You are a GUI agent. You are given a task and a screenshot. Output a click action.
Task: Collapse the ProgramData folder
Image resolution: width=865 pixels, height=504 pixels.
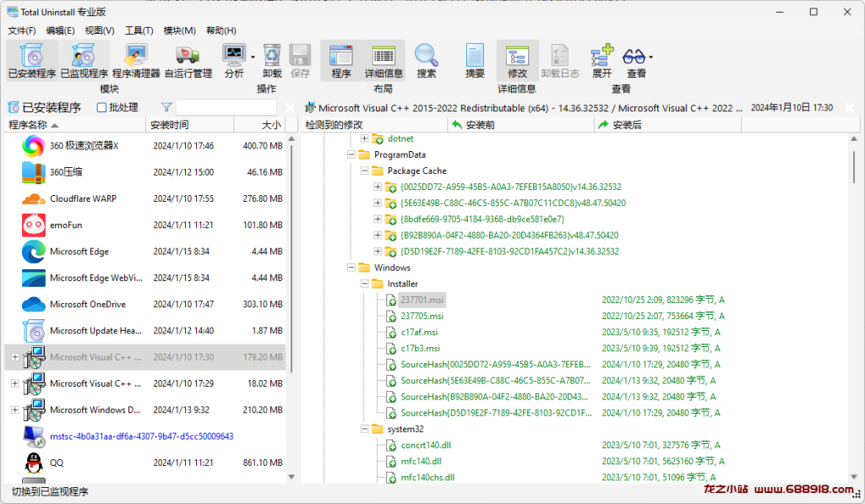point(351,155)
